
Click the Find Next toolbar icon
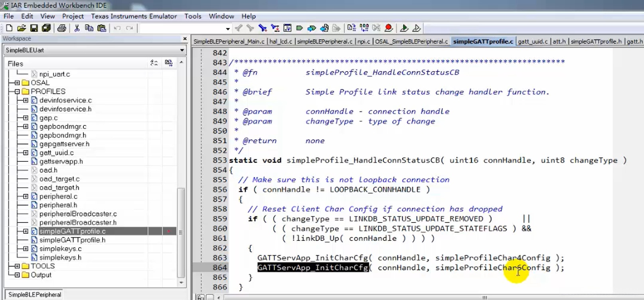pos(250,28)
